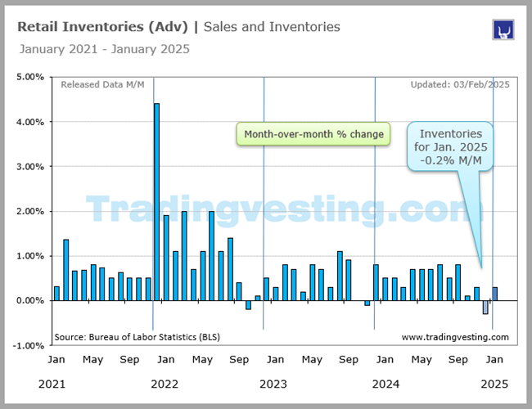Click the -1.00% y-axis label
This screenshot has height=409, width=532.
(x=29, y=345)
